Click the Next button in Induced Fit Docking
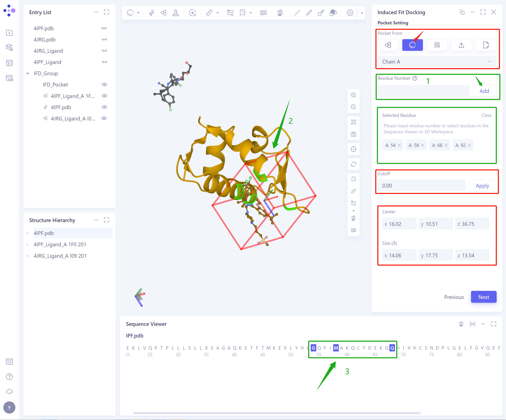This screenshot has width=506, height=420. (483, 297)
